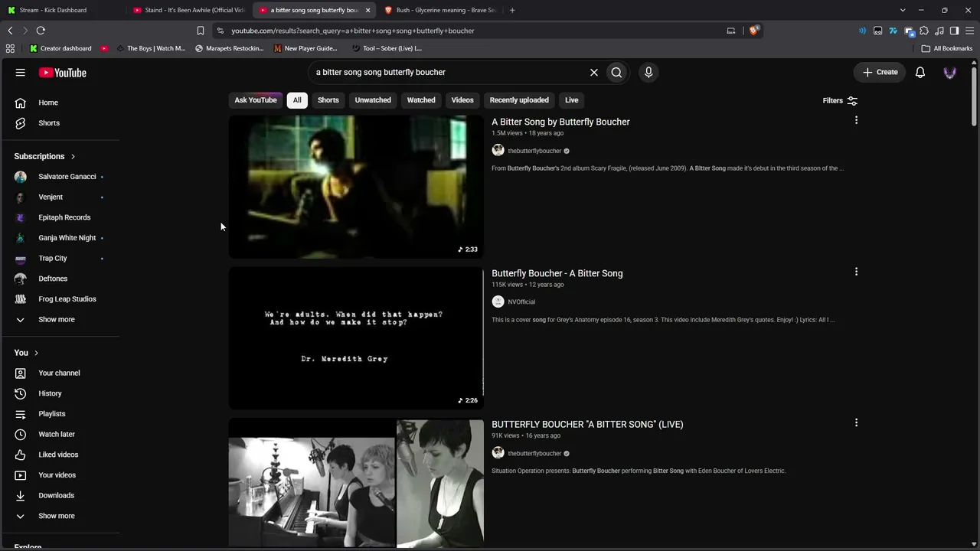
Task: Bookmark this page with the bookmark icon
Action: coord(201,31)
